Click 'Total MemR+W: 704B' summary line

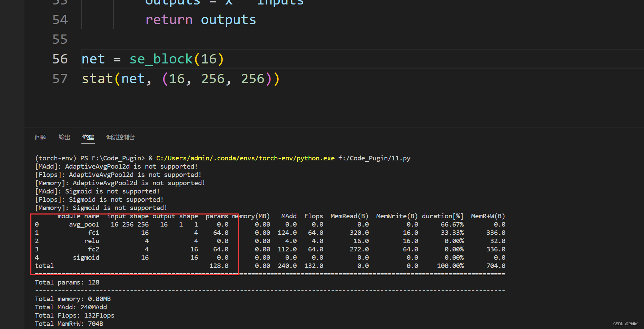[69, 324]
